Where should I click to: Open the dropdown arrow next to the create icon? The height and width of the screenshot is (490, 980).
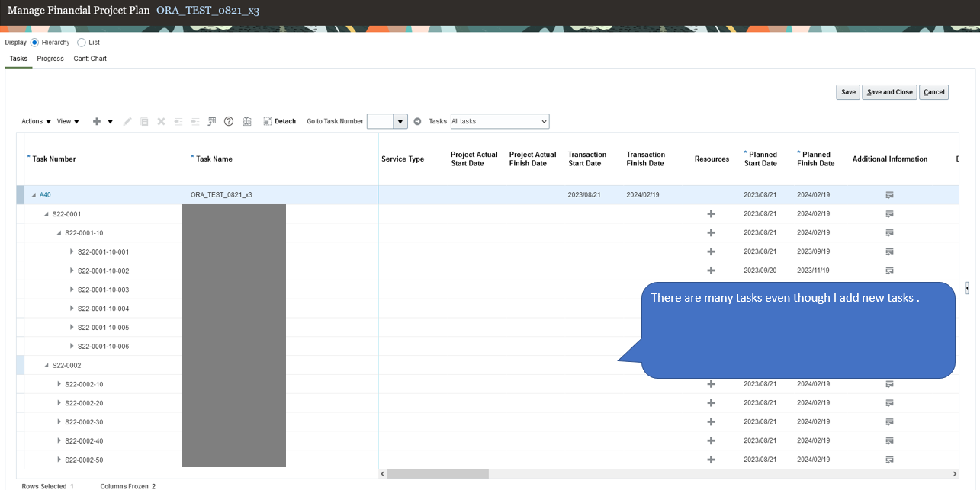(111, 122)
